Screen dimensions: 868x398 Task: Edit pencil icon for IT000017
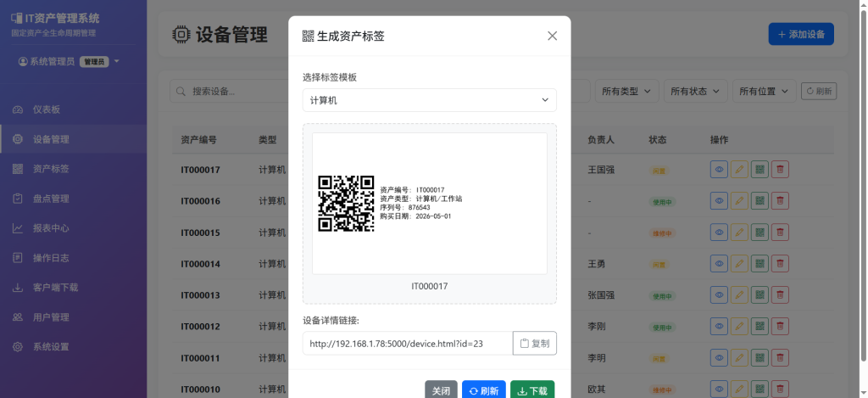[x=739, y=170]
